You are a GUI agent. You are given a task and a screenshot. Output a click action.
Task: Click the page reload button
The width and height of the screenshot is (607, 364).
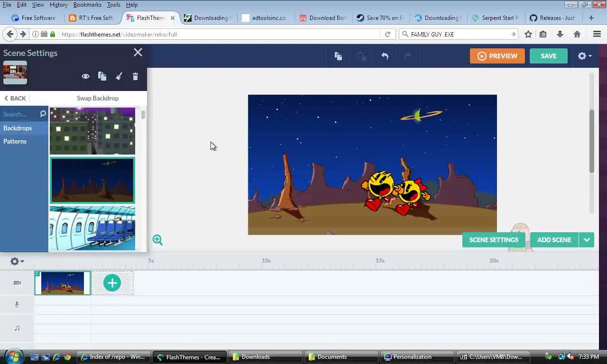(387, 34)
